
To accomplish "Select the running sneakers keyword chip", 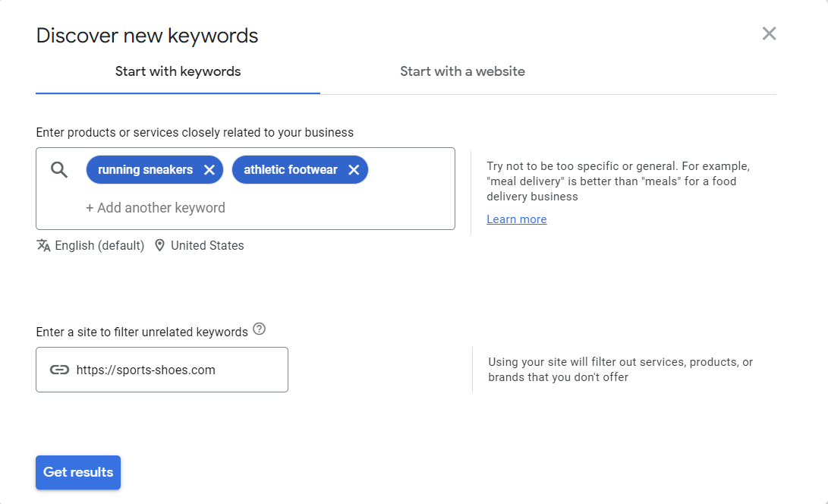I will tap(146, 169).
